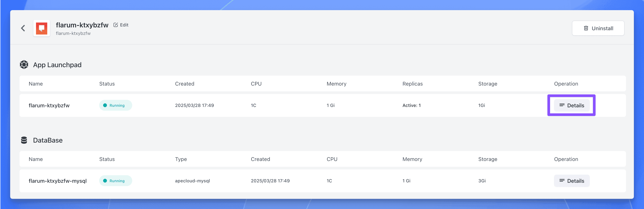Click the App Launchpad section heading

[x=57, y=65]
